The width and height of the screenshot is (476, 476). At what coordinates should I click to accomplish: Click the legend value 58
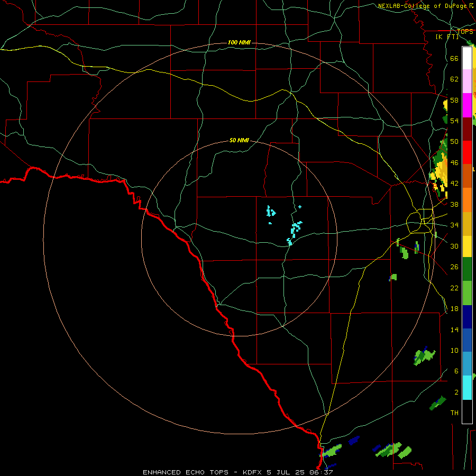(x=454, y=100)
